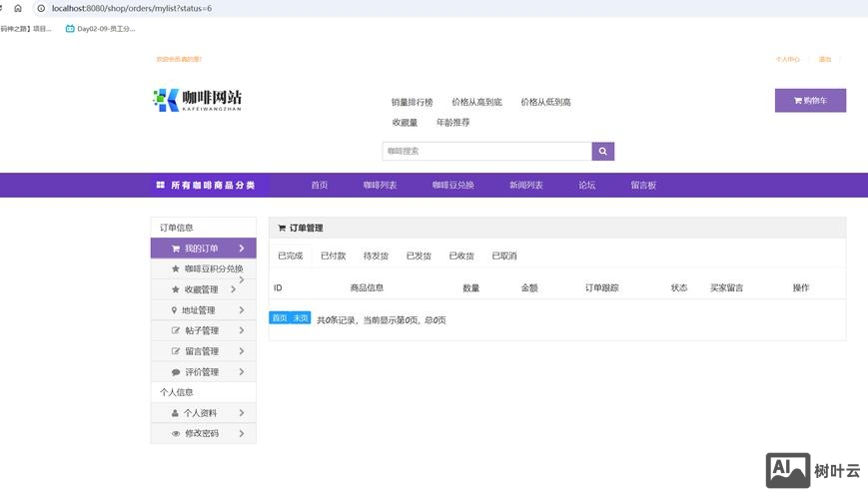Open 咖啡列表 in the nav bar
The height and width of the screenshot is (499, 868).
pos(380,185)
